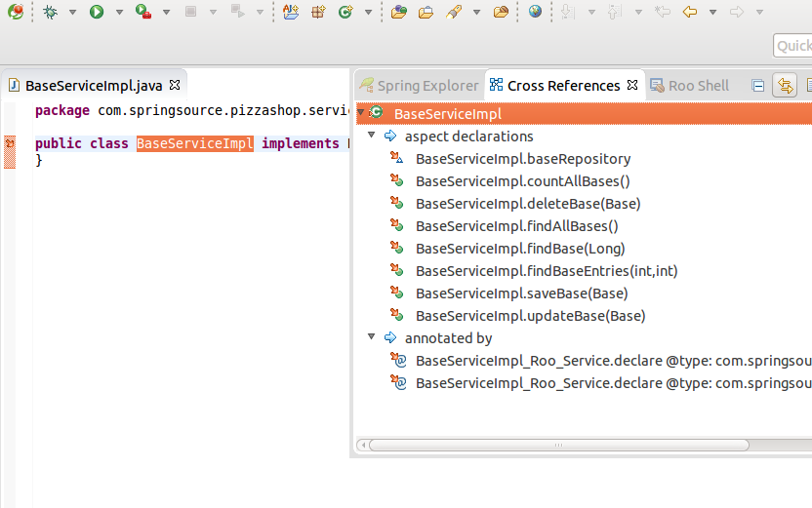The image size is (812, 508).
Task: Open the Debug dropdown arrow
Action: pos(72,13)
